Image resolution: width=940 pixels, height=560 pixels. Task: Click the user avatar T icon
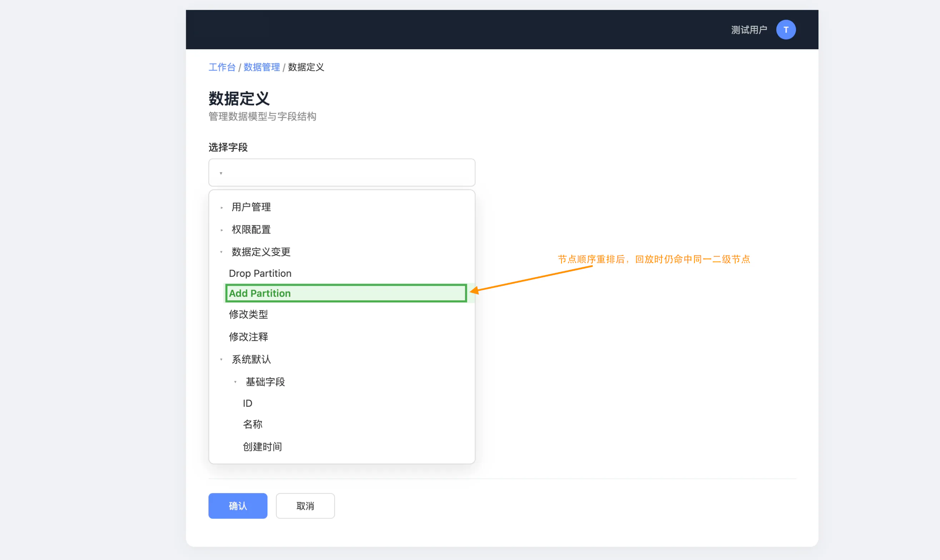click(786, 30)
